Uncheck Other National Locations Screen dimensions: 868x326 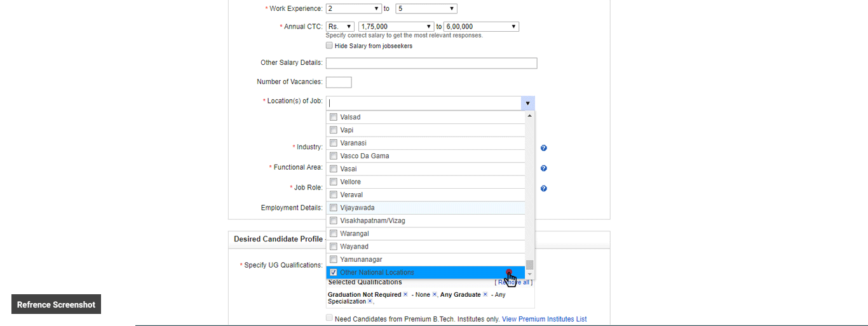click(334, 273)
